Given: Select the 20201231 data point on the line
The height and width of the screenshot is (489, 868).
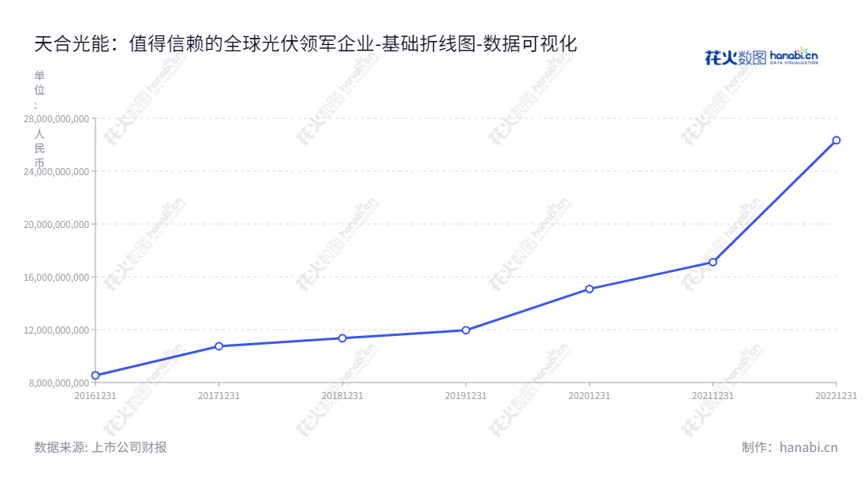Looking at the screenshot, I should (589, 289).
